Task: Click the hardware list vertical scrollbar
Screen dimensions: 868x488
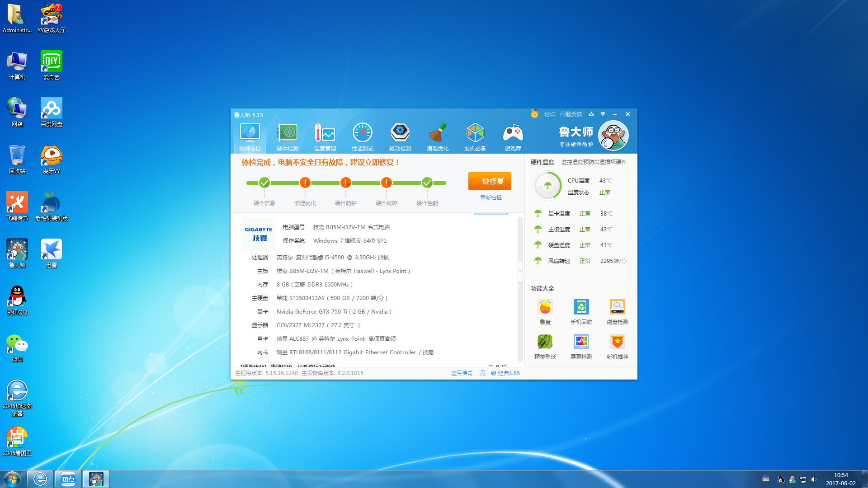Action: tap(520, 272)
